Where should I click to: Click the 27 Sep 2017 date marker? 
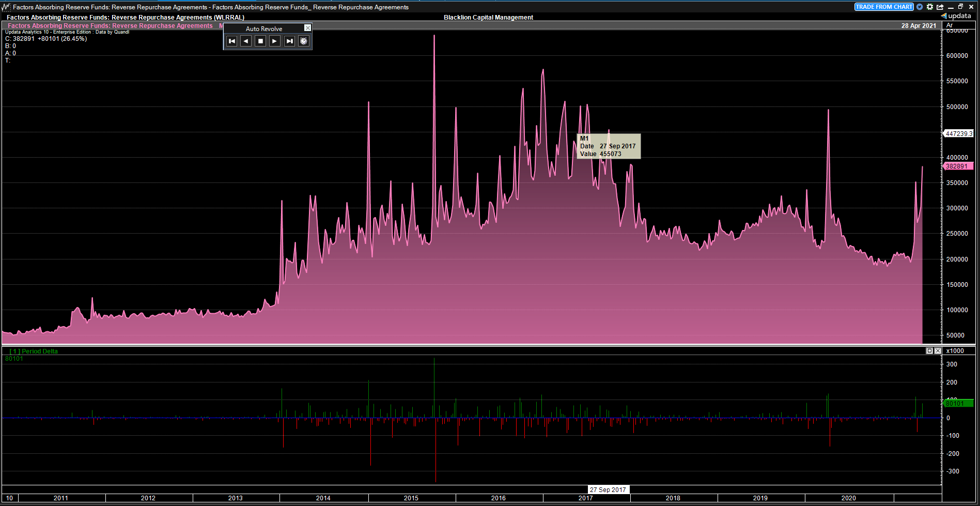pyautogui.click(x=608, y=489)
